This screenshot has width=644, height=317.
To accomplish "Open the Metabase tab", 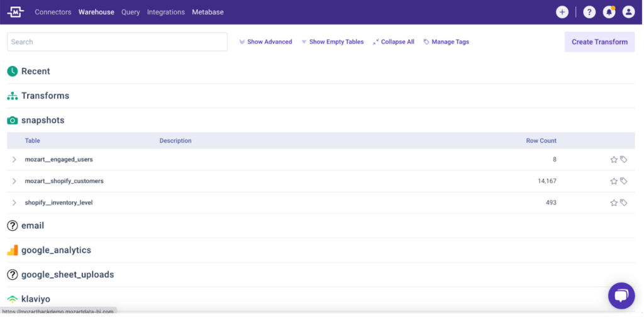I will tap(208, 12).
